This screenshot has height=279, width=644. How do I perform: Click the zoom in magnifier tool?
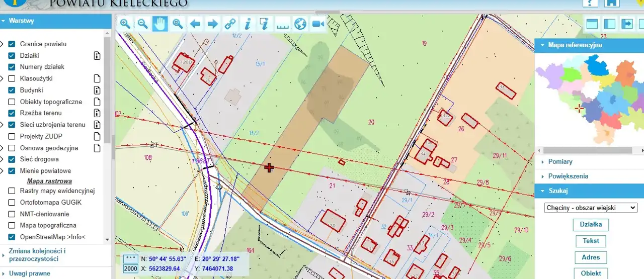[x=125, y=24]
